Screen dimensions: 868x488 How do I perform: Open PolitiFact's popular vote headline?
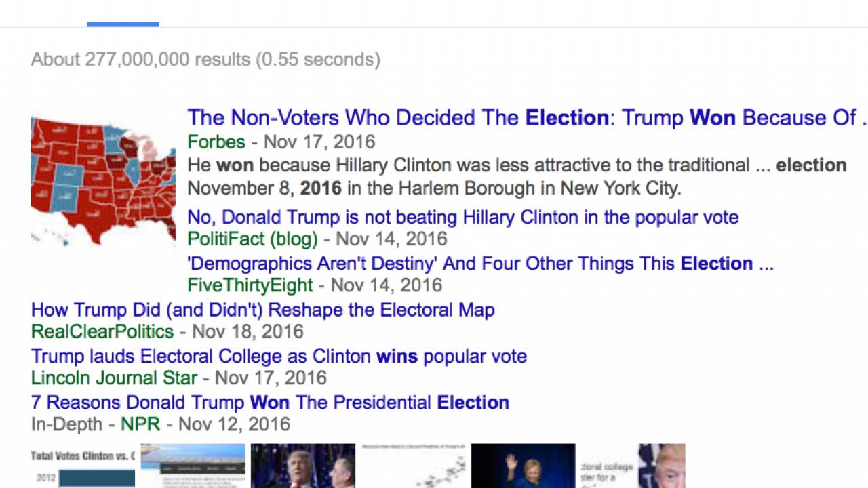pyautogui.click(x=462, y=218)
